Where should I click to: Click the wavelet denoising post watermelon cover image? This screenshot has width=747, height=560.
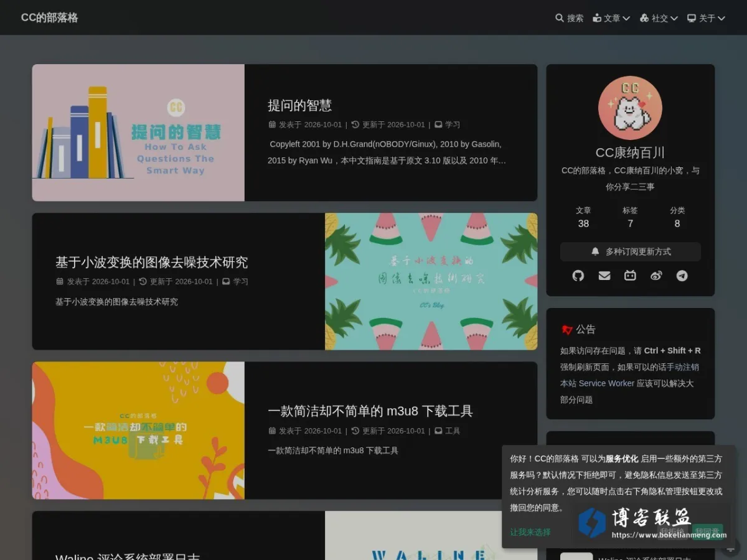pyautogui.click(x=431, y=281)
